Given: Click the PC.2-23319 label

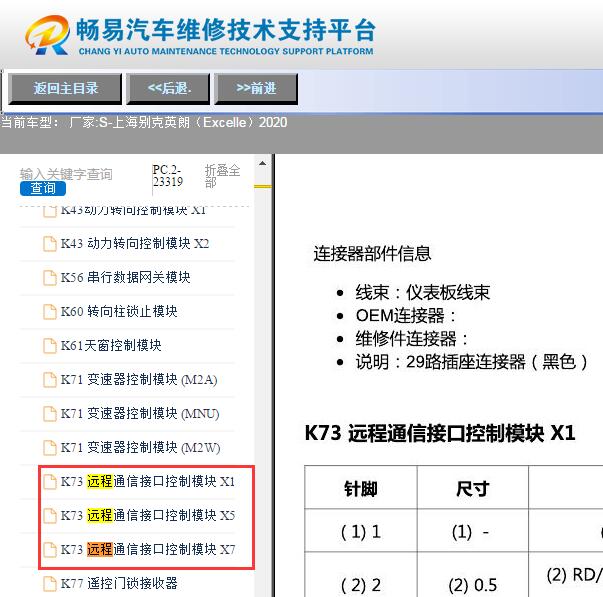Looking at the screenshot, I should pyautogui.click(x=168, y=175).
